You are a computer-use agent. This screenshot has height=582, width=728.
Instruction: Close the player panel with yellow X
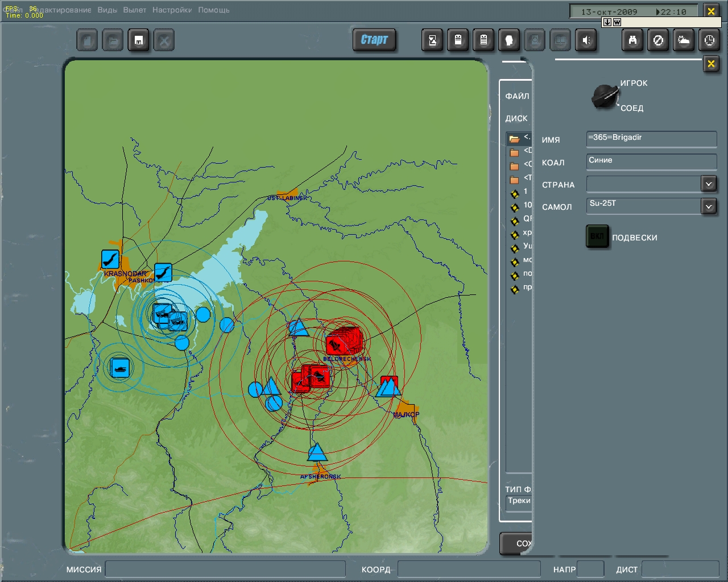[711, 64]
